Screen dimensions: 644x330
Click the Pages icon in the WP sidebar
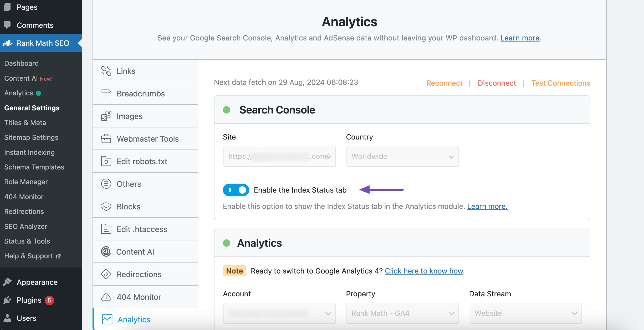pyautogui.click(x=7, y=7)
